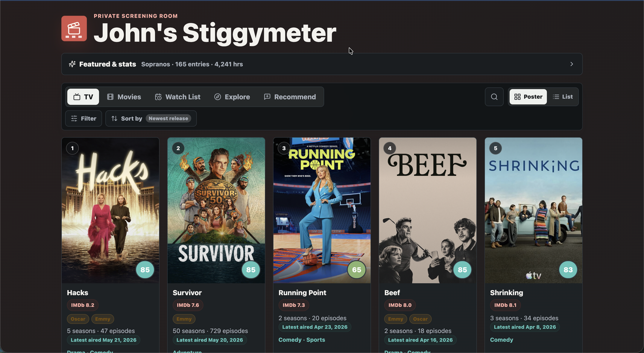Click the IMDb 7.3 badge

[x=294, y=305]
